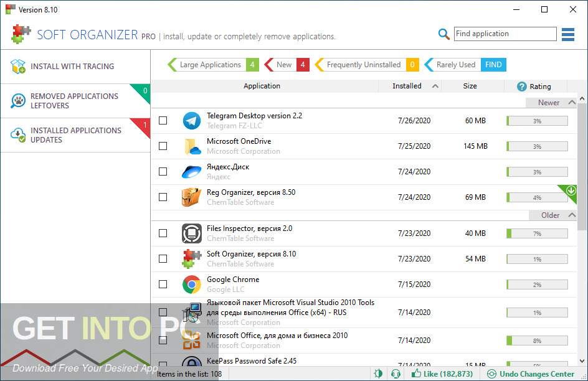588x381 pixels.
Task: Click the bug report icon in status bar
Action: pyautogui.click(x=378, y=374)
